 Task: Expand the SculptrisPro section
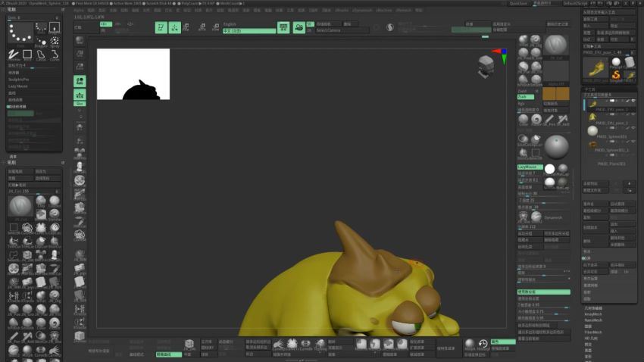coord(19,80)
